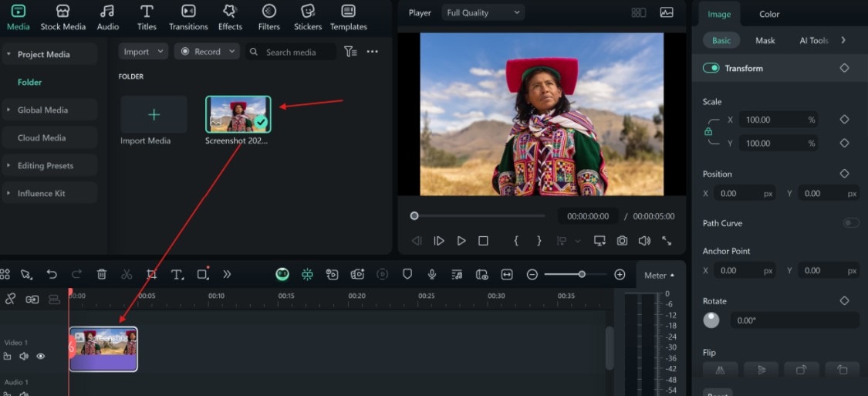Open the three-dots menu in media panel
The height and width of the screenshot is (396, 868).
tap(373, 52)
